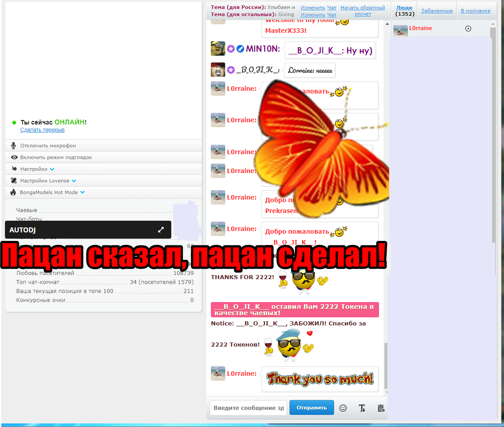Expand the BongaModels Hot Mode chevron
Screen dimensions: 504x427
click(83, 192)
